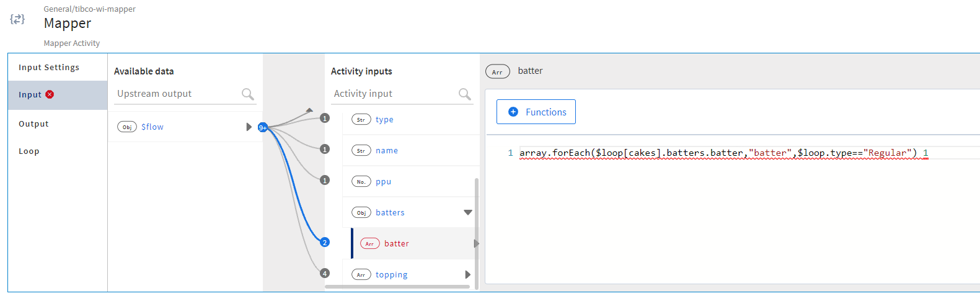Image resolution: width=980 pixels, height=301 pixels.
Task: Click the Activity input search icon
Action: (465, 94)
